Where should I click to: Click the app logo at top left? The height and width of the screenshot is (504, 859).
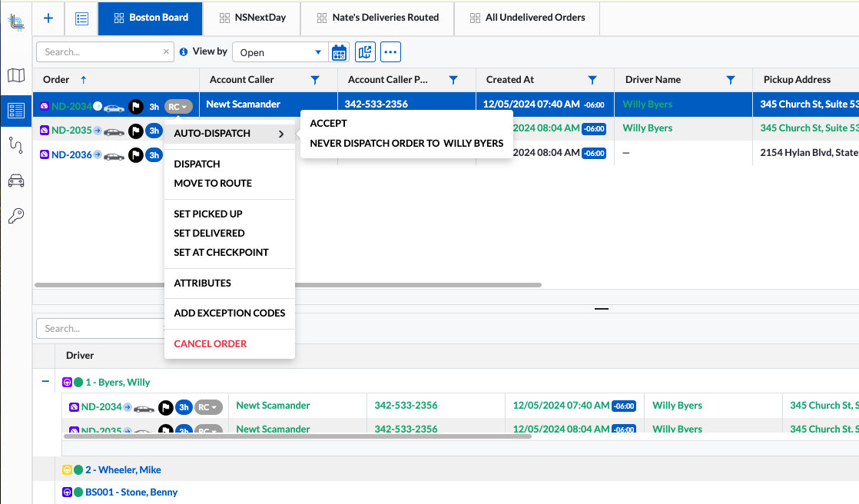click(x=16, y=22)
